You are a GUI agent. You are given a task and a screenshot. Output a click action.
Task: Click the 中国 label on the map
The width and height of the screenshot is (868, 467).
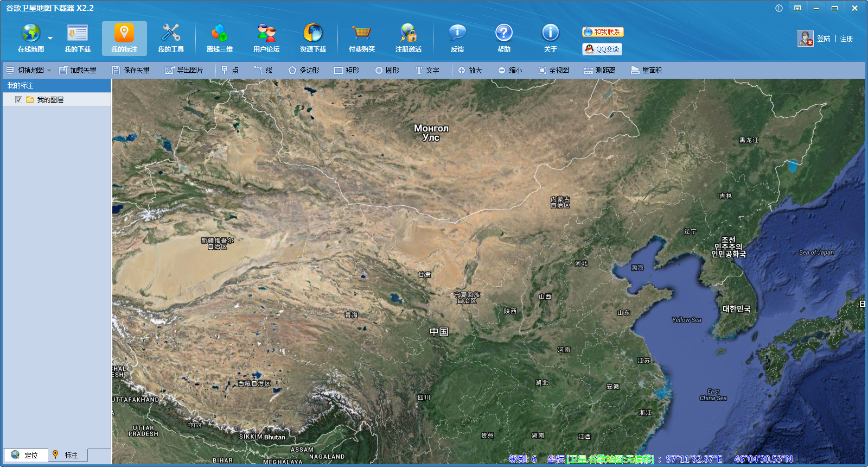pyautogui.click(x=439, y=332)
